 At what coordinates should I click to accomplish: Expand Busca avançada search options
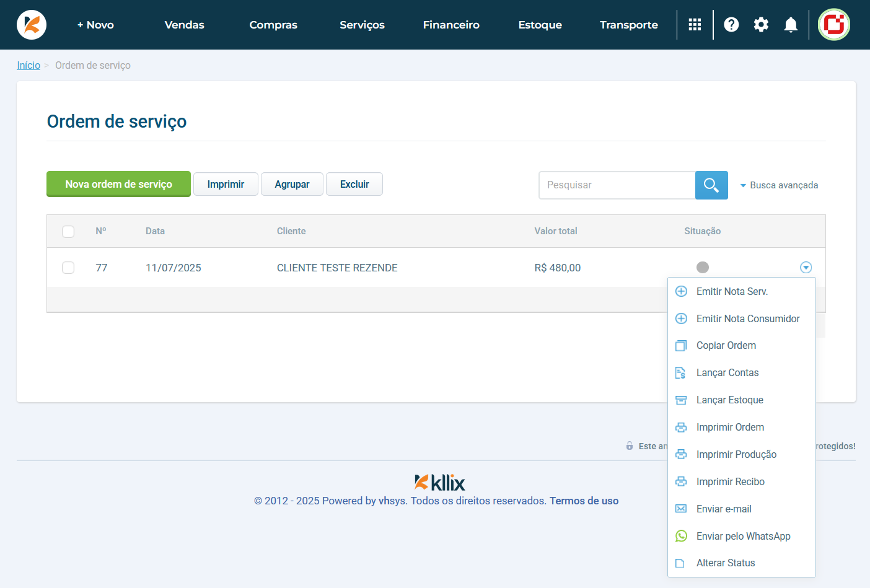[779, 185]
